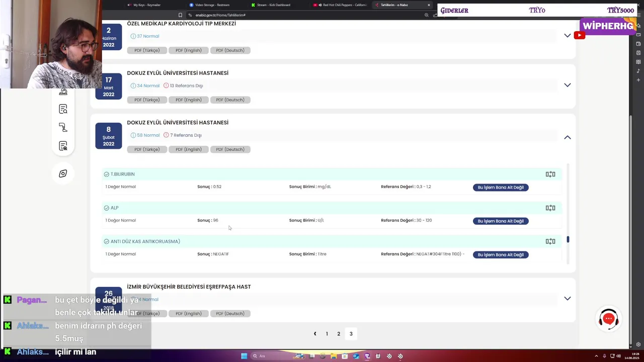Open compare icon for T.BILIRUBIN test
Viewport: 644px width, 362px height.
coord(550,174)
